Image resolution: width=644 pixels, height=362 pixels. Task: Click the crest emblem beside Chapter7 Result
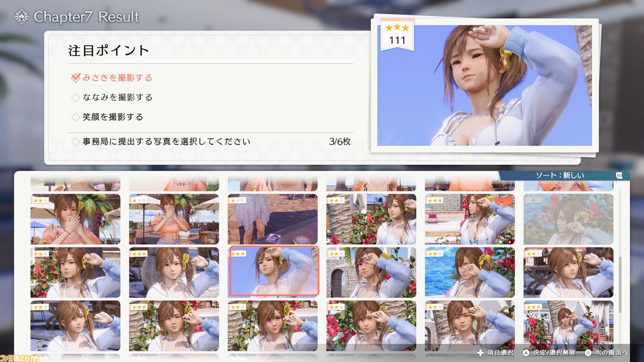(21, 17)
